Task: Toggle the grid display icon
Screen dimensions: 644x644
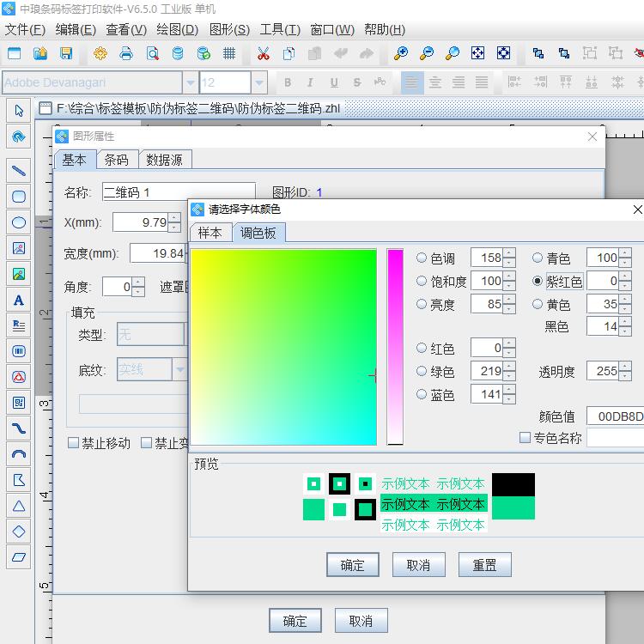Action: tap(229, 53)
